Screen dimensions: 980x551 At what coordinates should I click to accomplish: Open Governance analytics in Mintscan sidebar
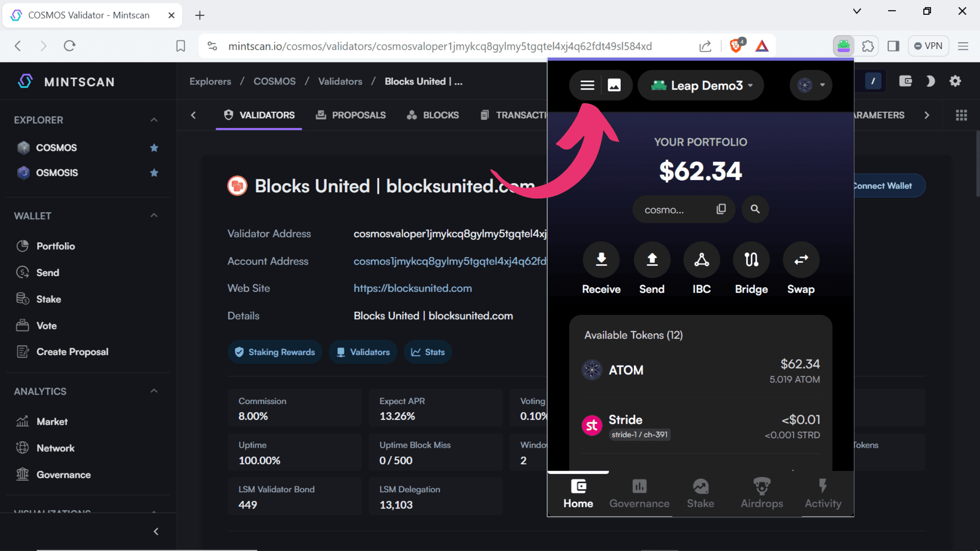tap(63, 474)
